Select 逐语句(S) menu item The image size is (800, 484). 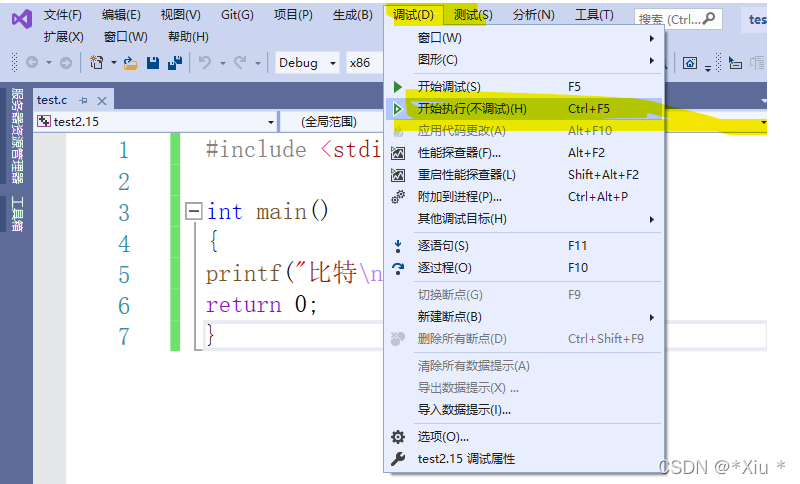click(x=524, y=246)
